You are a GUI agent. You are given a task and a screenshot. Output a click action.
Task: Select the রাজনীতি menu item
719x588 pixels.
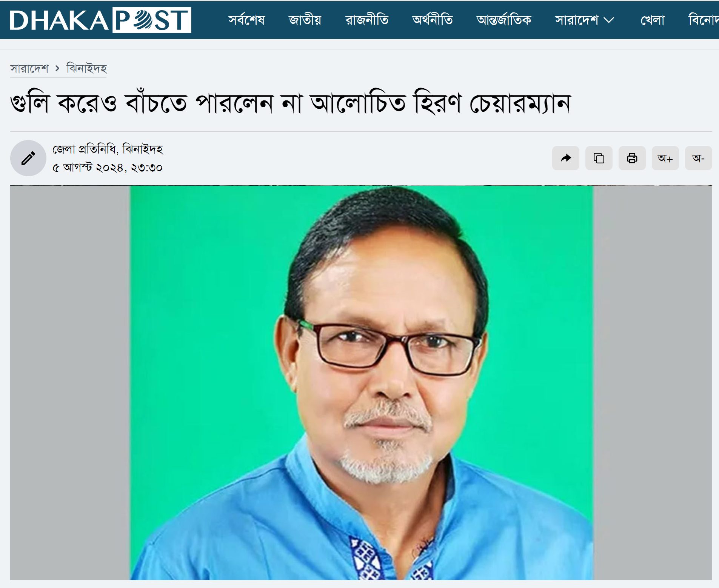(x=367, y=20)
